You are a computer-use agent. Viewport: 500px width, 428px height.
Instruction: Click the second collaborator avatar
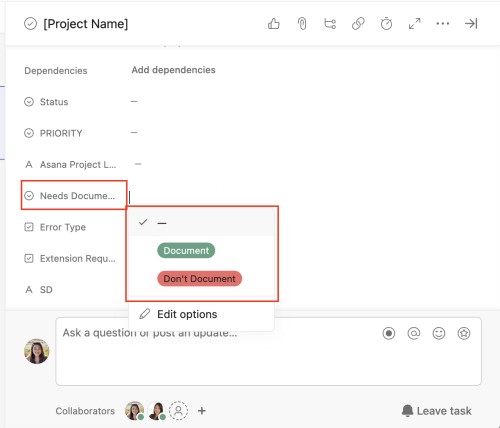pyautogui.click(x=157, y=411)
